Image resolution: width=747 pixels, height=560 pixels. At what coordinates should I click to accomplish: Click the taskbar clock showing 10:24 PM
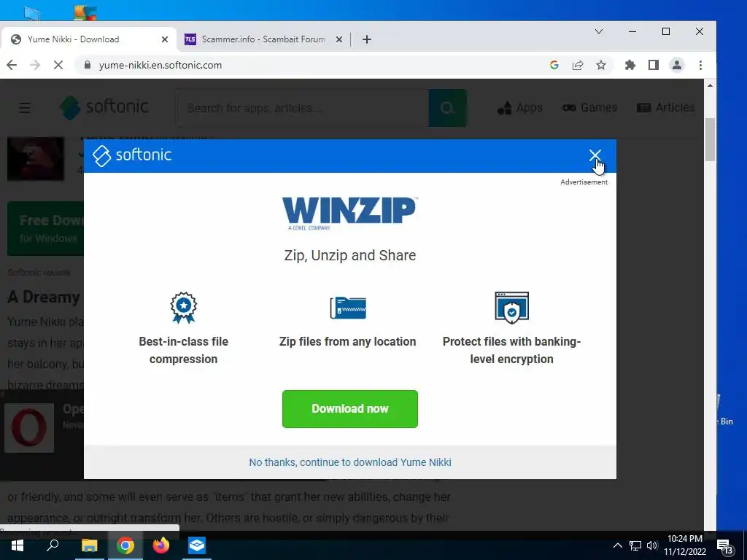pos(685,545)
